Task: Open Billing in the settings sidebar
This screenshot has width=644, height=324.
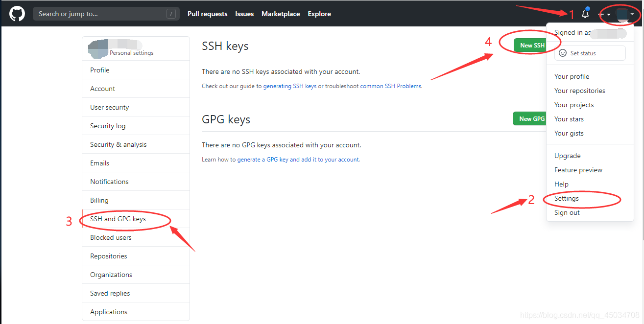Action: 136,200
